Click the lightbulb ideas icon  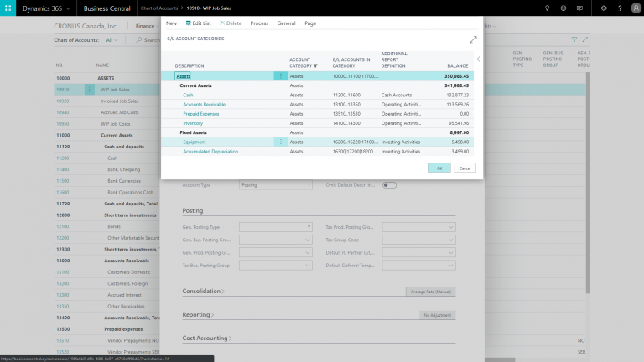pos(547,8)
